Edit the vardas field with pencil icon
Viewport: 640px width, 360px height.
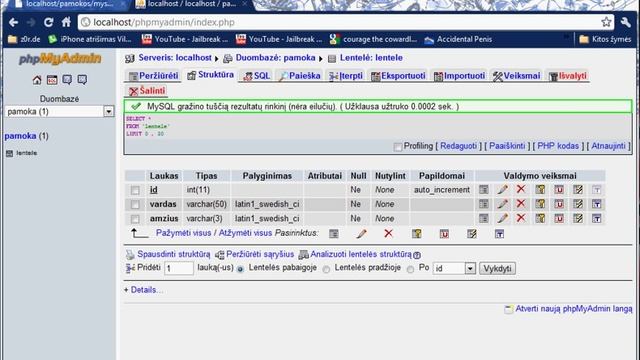point(502,204)
